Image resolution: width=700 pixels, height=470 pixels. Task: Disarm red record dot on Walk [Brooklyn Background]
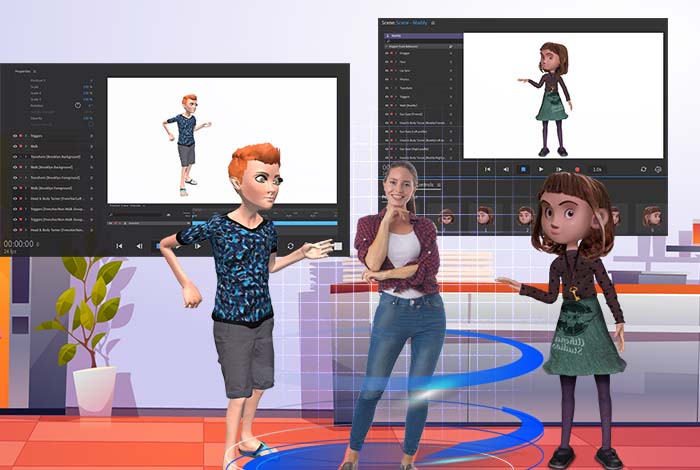point(21,167)
